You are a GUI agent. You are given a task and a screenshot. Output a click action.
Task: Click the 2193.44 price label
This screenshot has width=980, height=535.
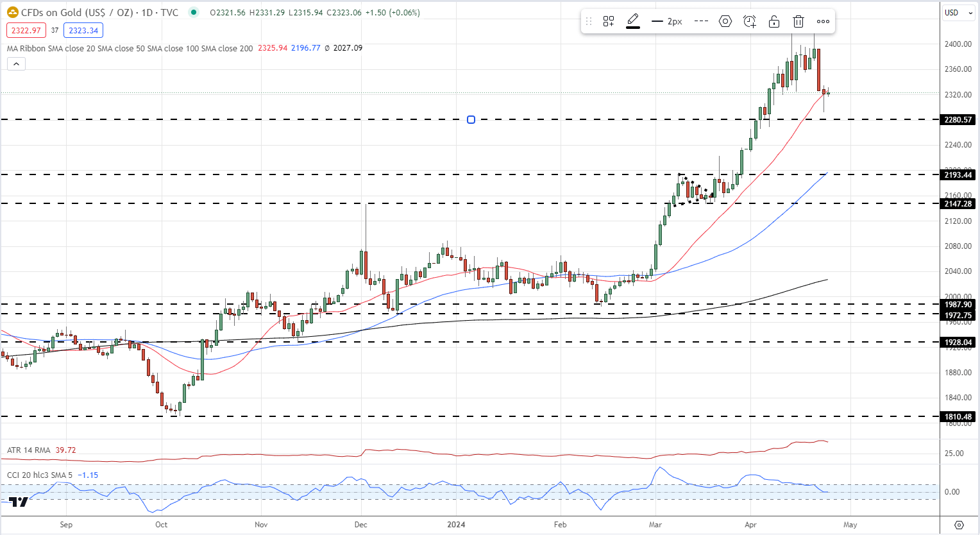coord(958,174)
